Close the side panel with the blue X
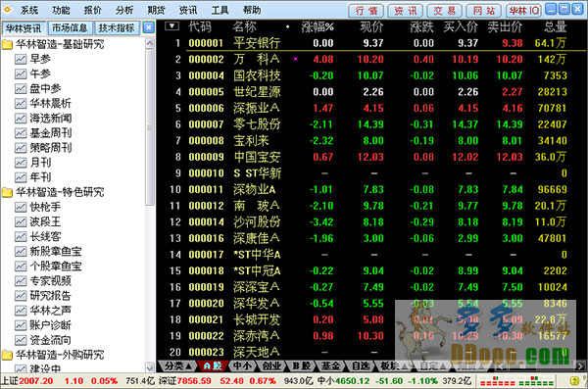 coord(149,27)
